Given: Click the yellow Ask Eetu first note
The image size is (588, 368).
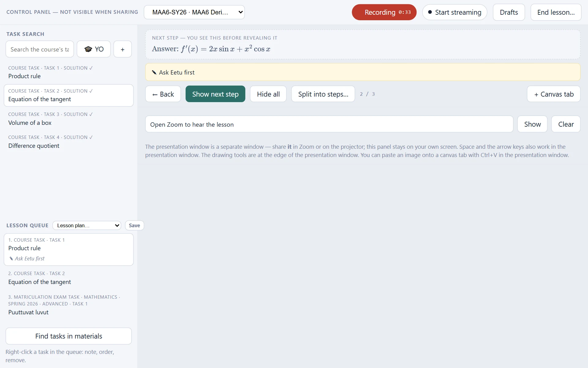Looking at the screenshot, I should point(363,72).
